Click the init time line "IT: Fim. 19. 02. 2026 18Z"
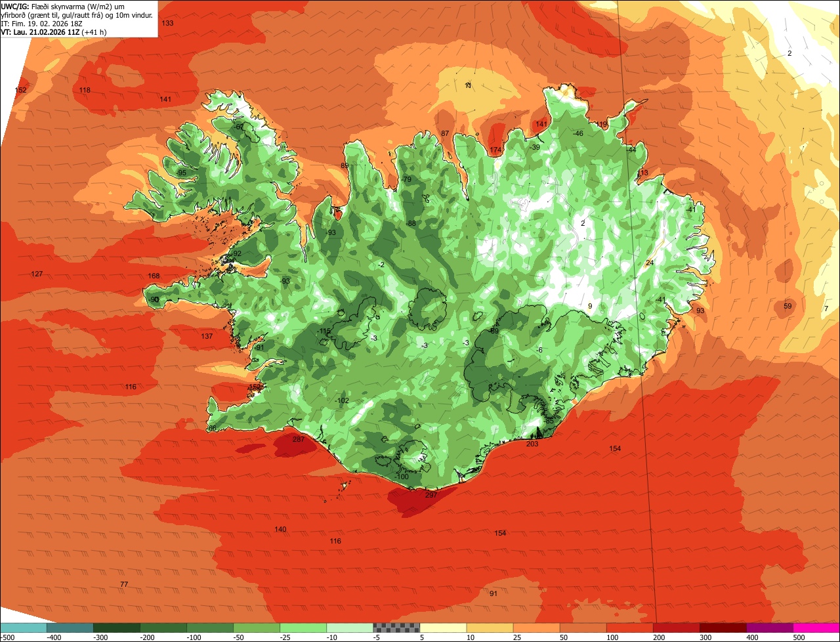The height and width of the screenshot is (642, 840). pos(41,23)
